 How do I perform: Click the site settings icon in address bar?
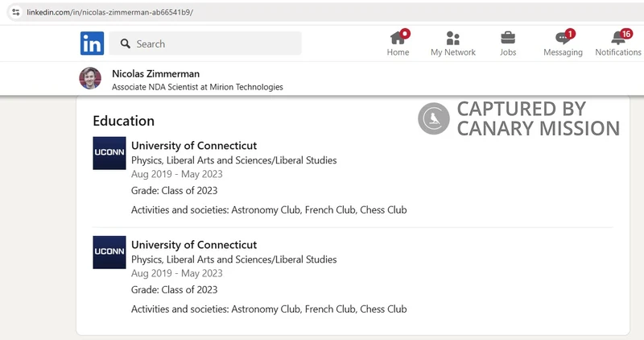(x=15, y=12)
